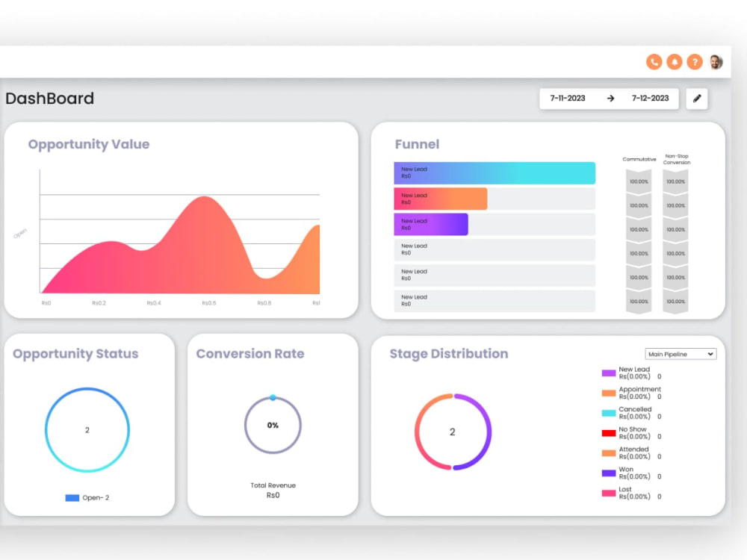Click the Attended legend swatch

click(609, 453)
